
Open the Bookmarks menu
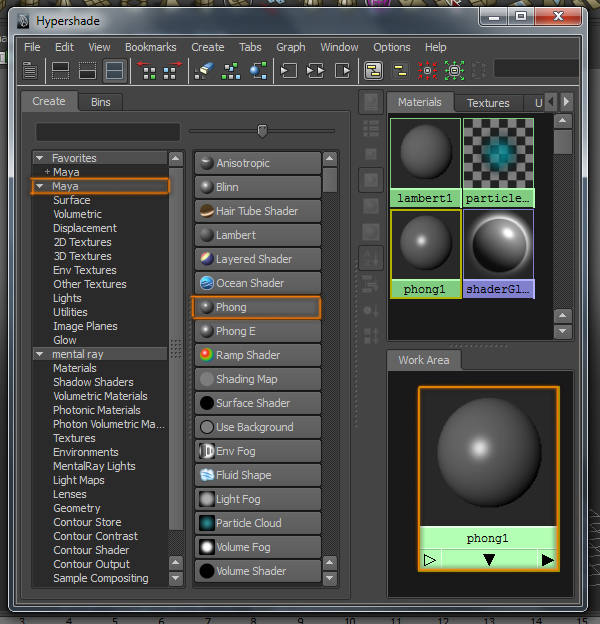[x=150, y=47]
